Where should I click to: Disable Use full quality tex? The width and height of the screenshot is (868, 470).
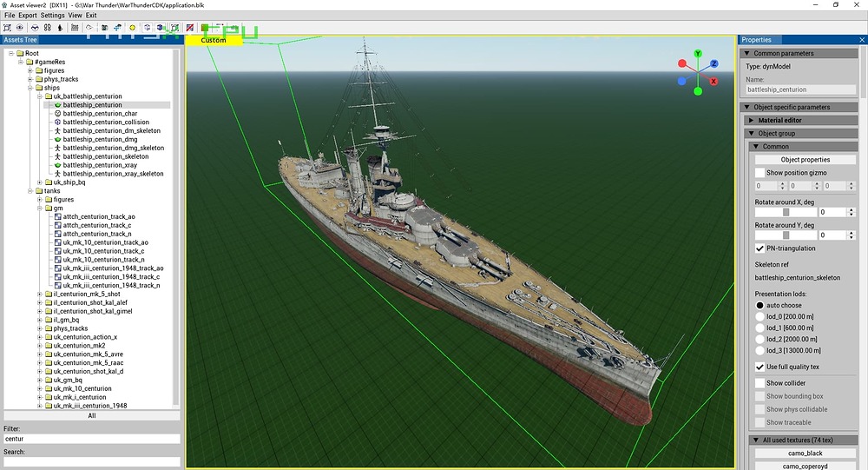coord(760,367)
